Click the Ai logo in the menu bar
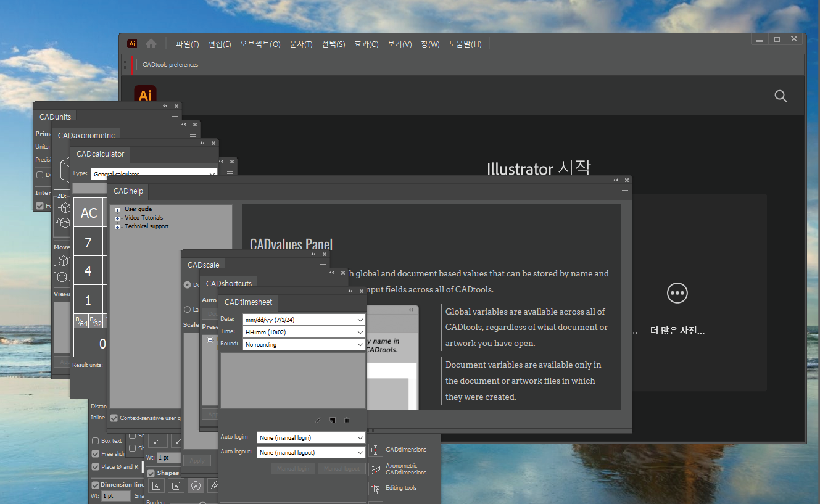The width and height of the screenshot is (820, 504). pos(132,44)
